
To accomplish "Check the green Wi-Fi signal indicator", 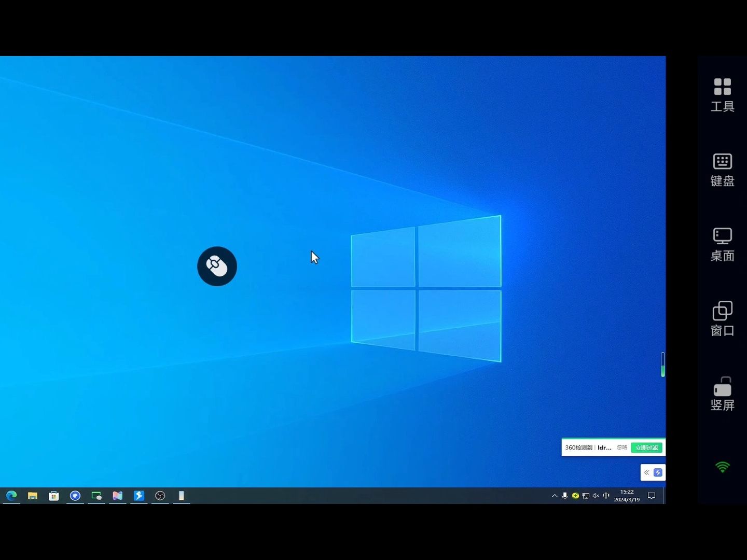I will click(722, 467).
